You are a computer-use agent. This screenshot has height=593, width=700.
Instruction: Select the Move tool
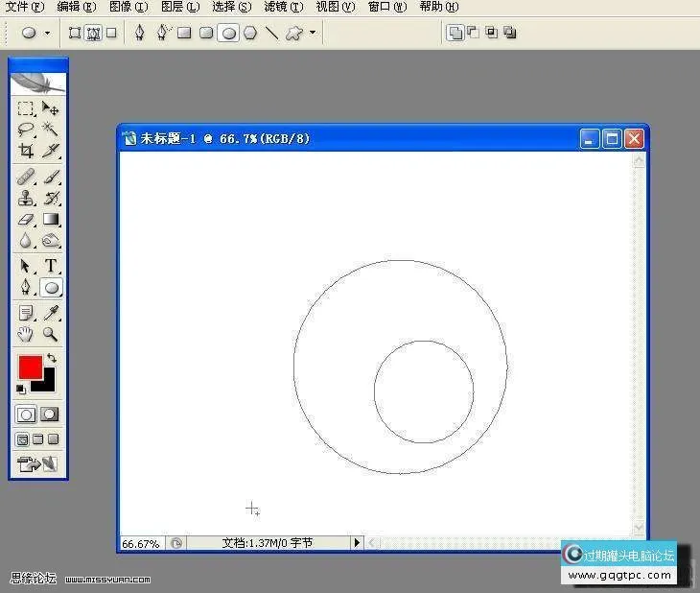[x=50, y=108]
